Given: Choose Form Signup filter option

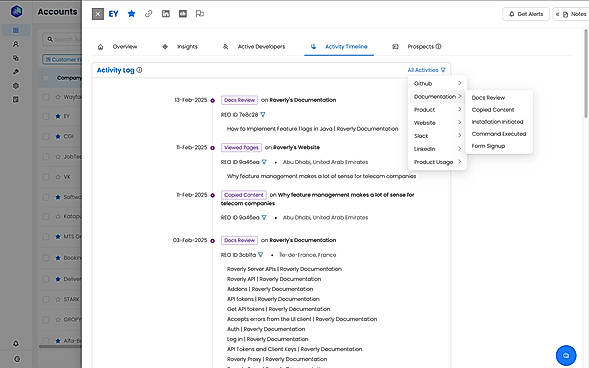Looking at the screenshot, I should (x=488, y=146).
